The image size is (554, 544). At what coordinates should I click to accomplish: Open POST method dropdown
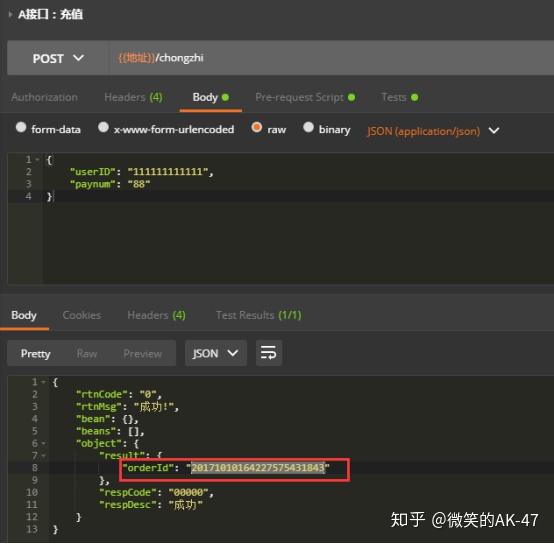tap(58, 58)
